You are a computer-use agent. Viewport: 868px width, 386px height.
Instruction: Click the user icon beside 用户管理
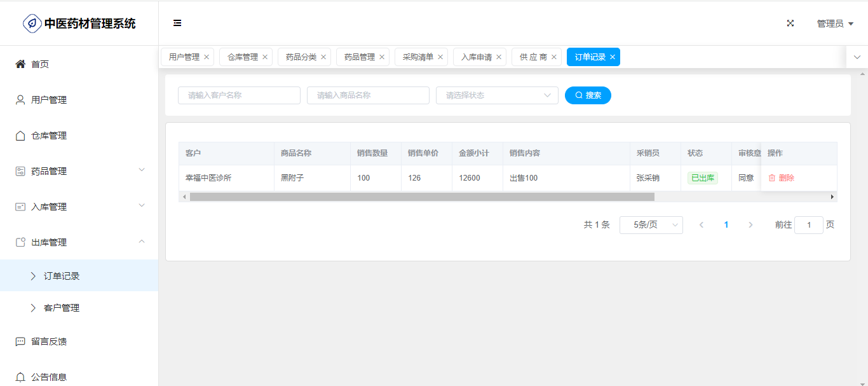pos(20,100)
